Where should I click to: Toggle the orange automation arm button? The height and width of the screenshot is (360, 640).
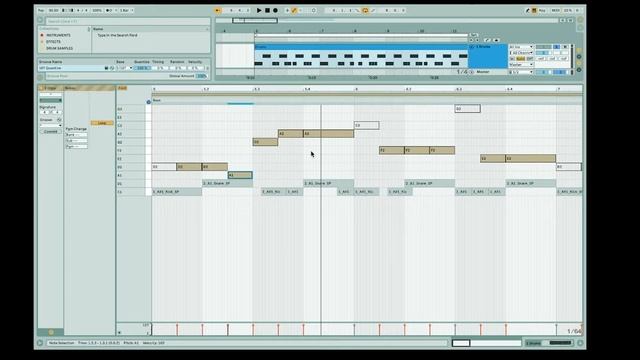294,10
